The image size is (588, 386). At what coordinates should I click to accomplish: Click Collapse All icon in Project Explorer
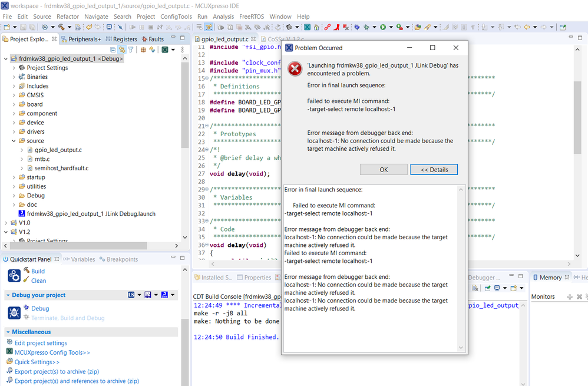113,50
